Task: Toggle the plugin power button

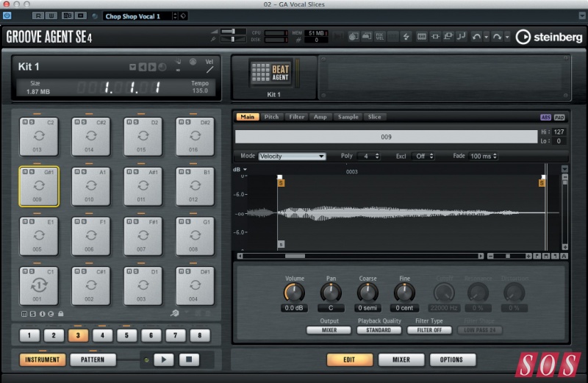Action: tap(7, 15)
